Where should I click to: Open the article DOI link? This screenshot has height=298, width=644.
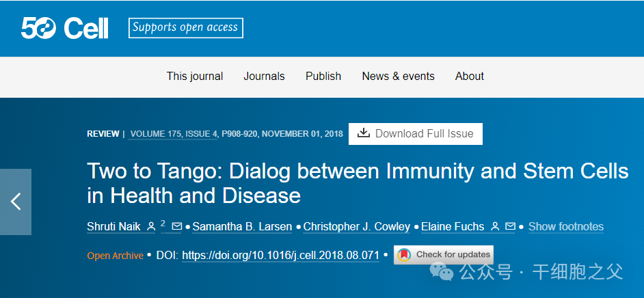(x=280, y=255)
